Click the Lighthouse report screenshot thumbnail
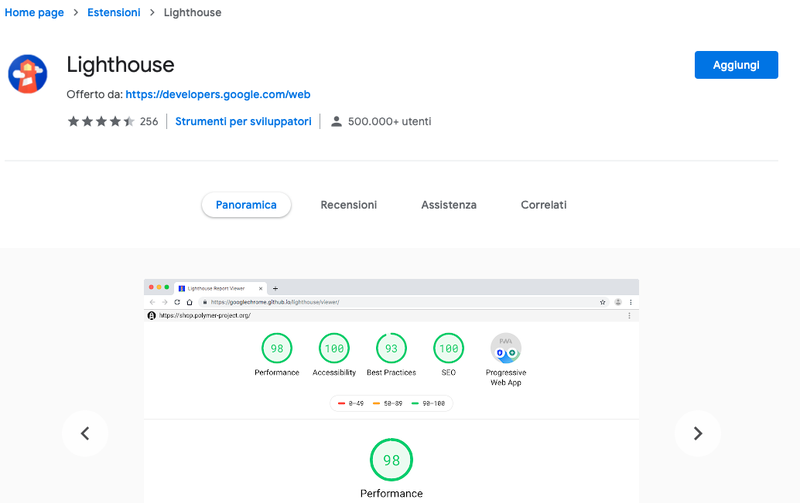 (x=391, y=391)
